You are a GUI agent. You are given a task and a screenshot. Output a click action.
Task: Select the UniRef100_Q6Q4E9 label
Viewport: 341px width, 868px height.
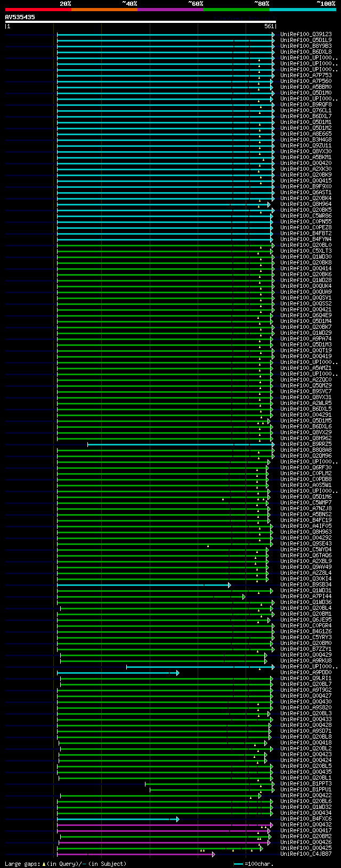[x=306, y=316]
